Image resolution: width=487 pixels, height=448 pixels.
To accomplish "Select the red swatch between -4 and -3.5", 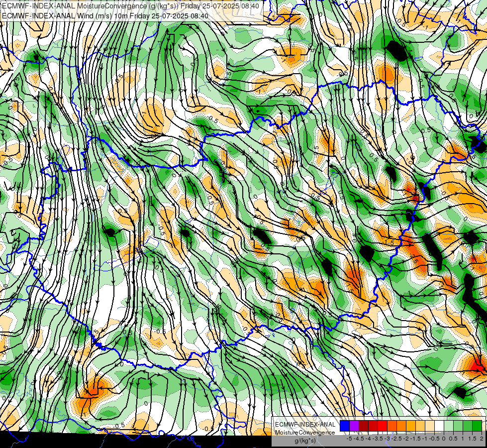I will (373, 426).
